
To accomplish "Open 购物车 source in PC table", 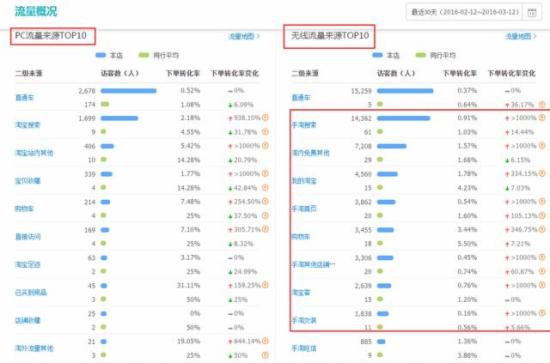I will [25, 209].
